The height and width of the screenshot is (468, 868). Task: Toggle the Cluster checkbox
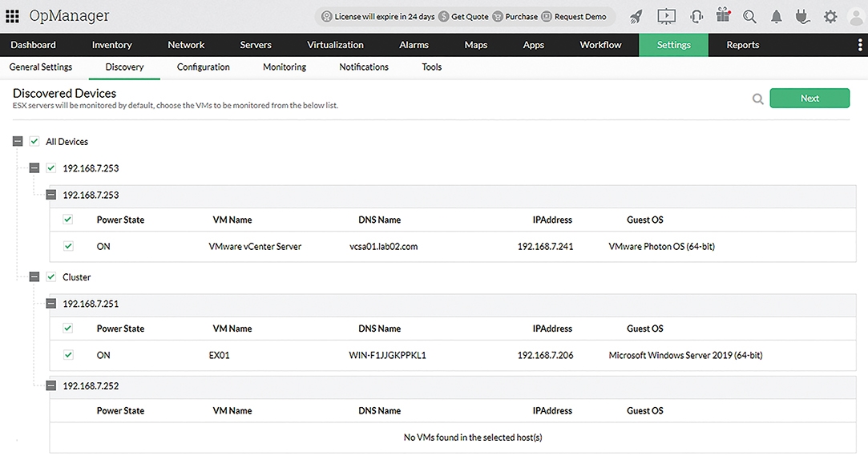pyautogui.click(x=51, y=276)
